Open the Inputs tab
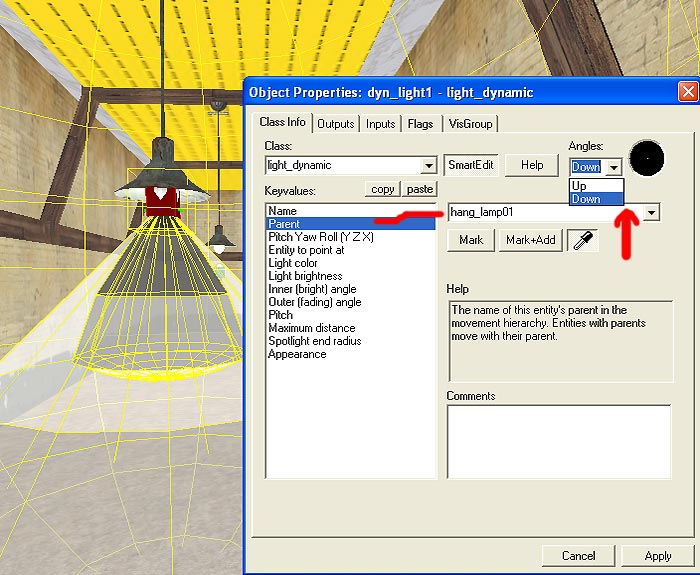 (381, 124)
